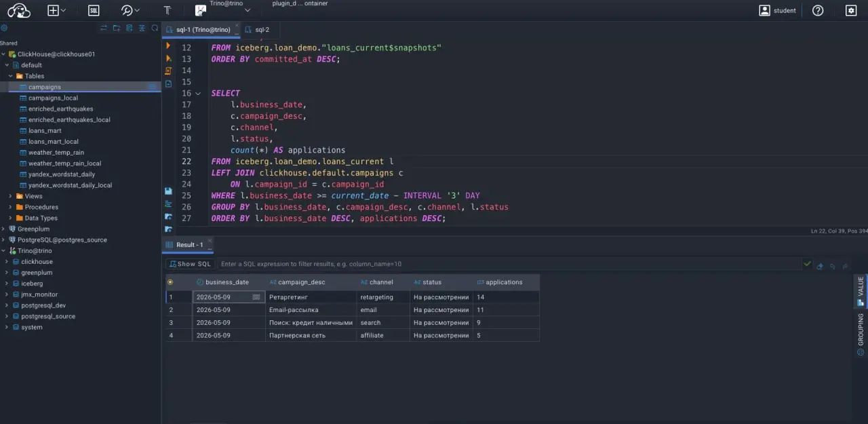Show the execution plan icon

(x=169, y=83)
